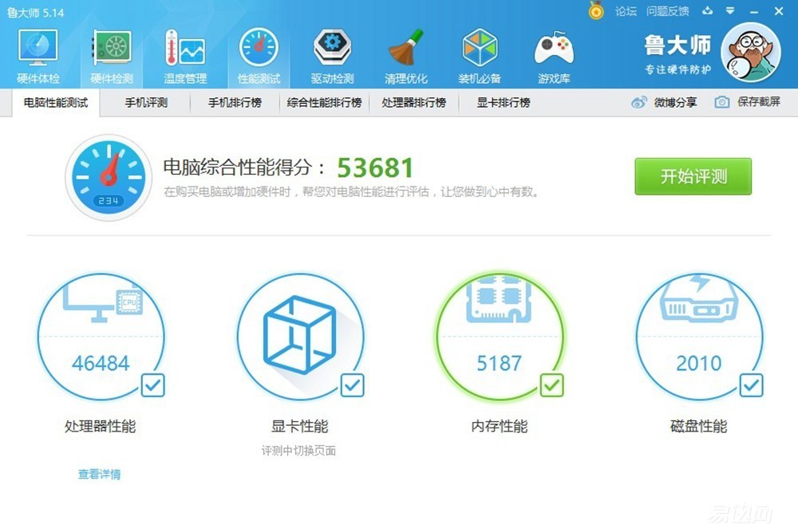Screen dimensions: 798x532
Task: Click the camera screenshot icon
Action: (721, 102)
